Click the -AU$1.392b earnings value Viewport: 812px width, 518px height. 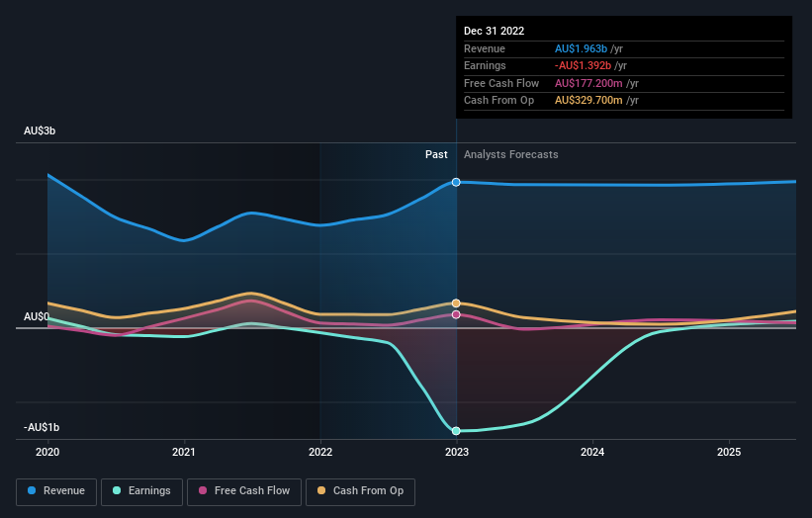pyautogui.click(x=583, y=65)
